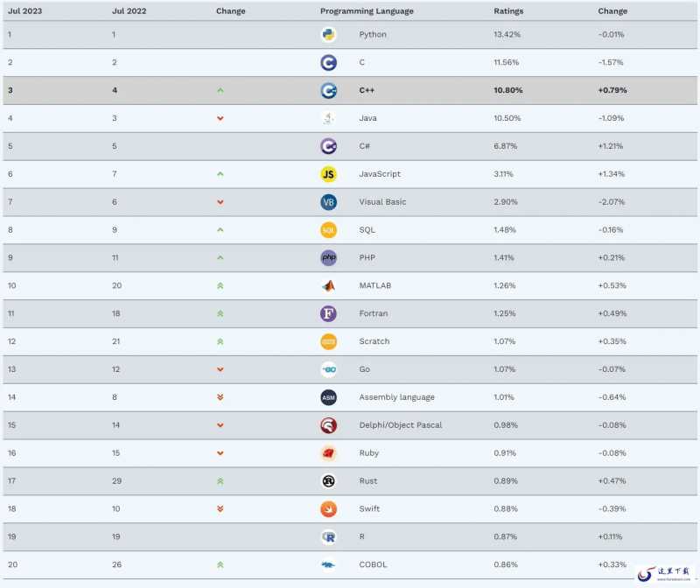Click the red down arrow in Java row

[x=220, y=118]
